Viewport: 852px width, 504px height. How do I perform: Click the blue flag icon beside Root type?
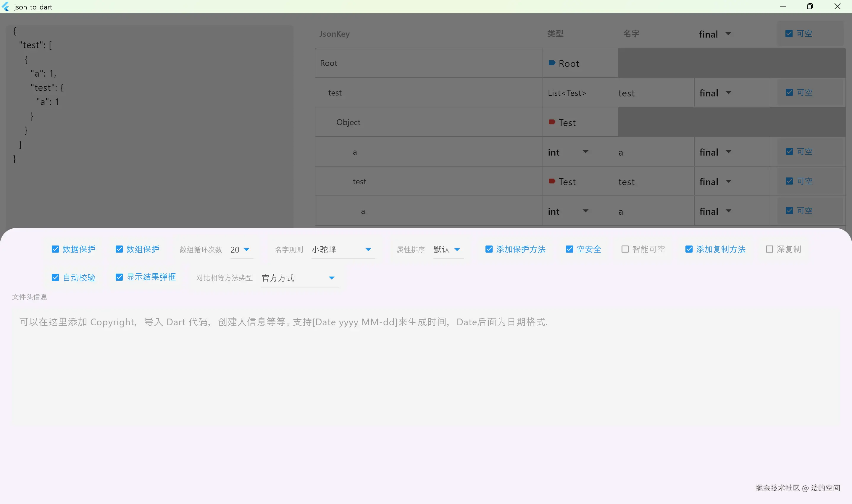[551, 63]
